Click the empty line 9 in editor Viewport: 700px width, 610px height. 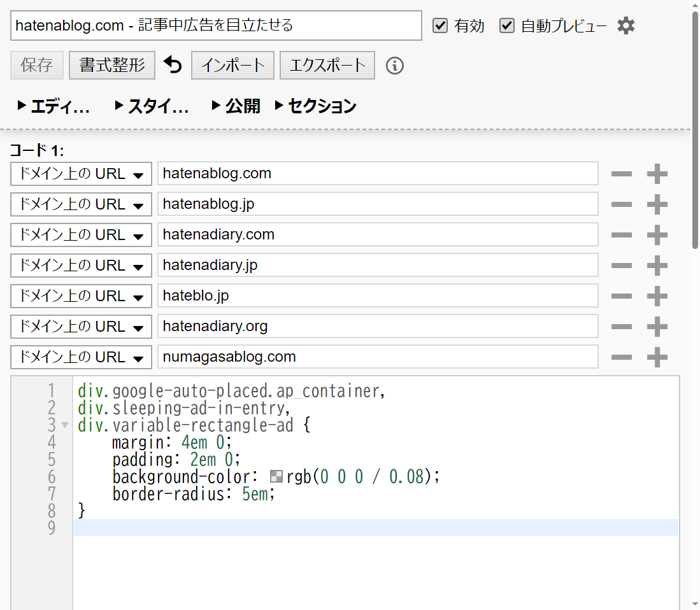(375, 528)
